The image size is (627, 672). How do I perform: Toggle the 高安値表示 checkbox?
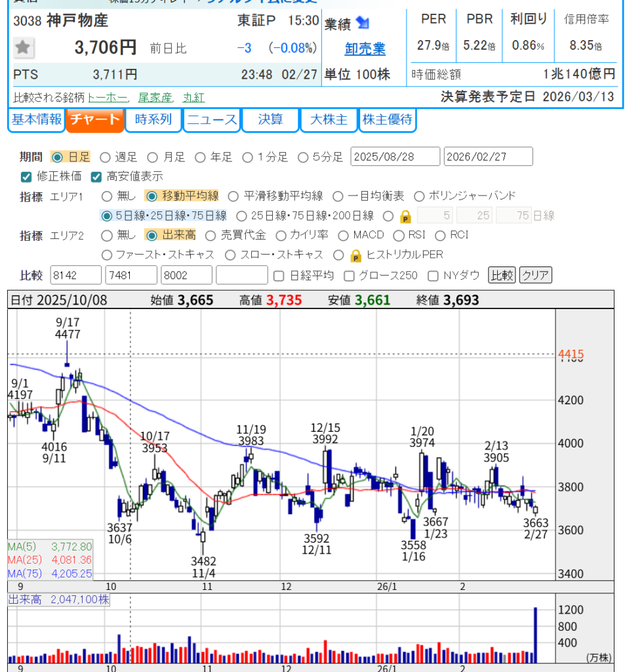coord(96,177)
